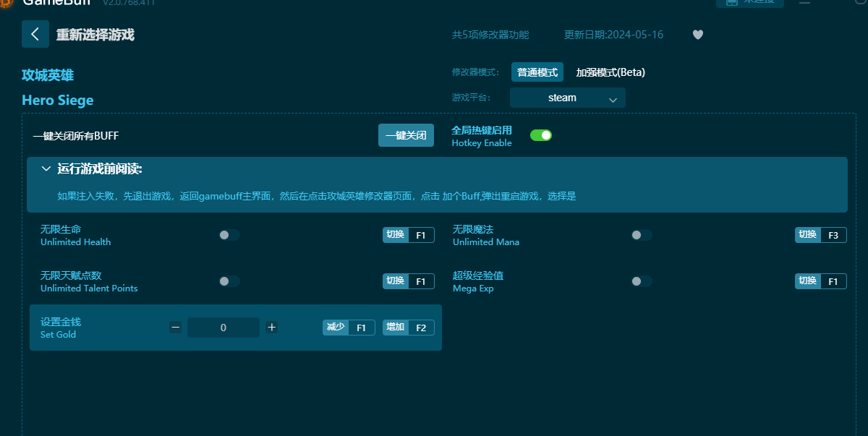Click the 重新选择游戏 title text

[x=95, y=35]
